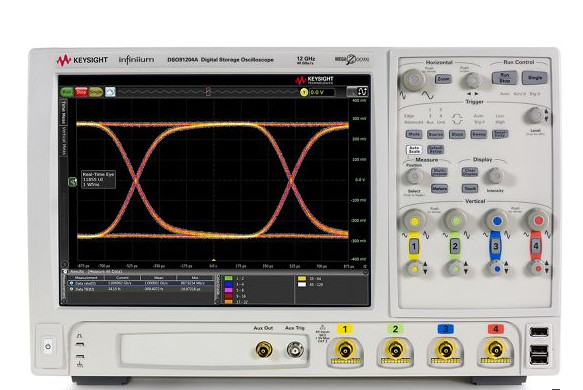Tap the white color grade legend swatch
The width and height of the screenshot is (583, 390).
[302, 284]
